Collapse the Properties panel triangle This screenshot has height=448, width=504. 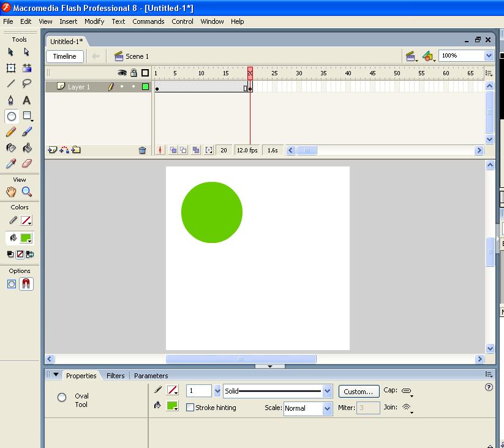click(56, 375)
